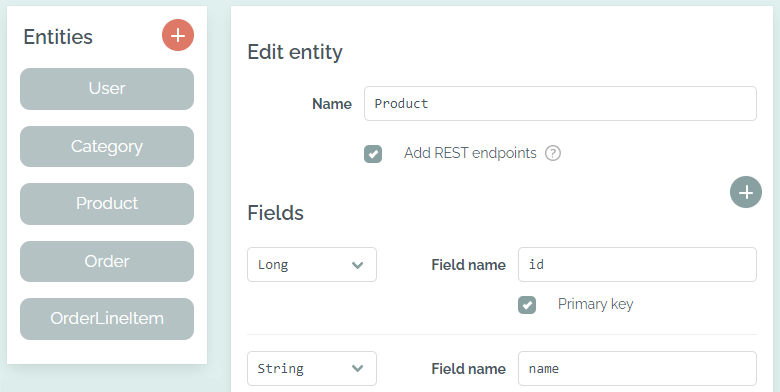Select the OrderLineItem entity

107,319
